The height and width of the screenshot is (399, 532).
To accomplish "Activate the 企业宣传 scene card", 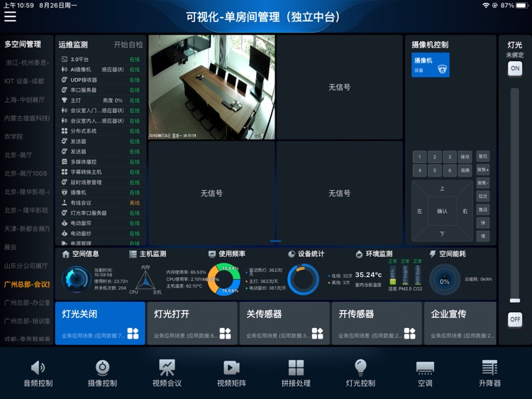I will coord(460,323).
